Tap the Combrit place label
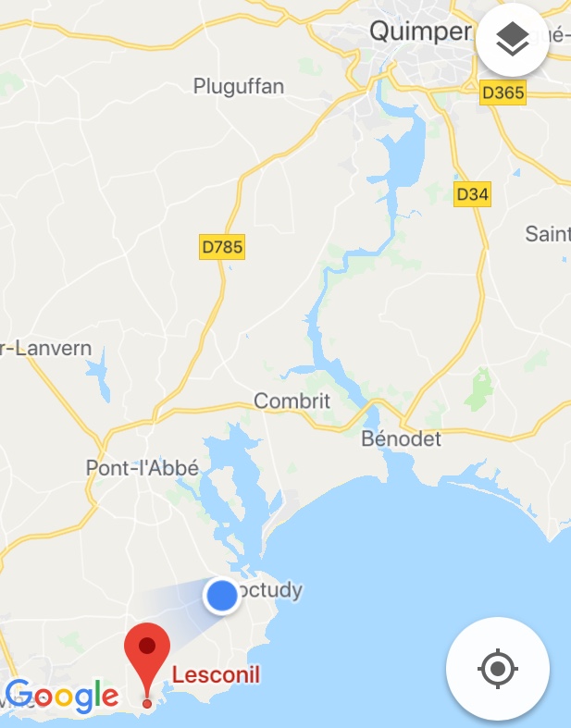571x728 pixels. (292, 401)
